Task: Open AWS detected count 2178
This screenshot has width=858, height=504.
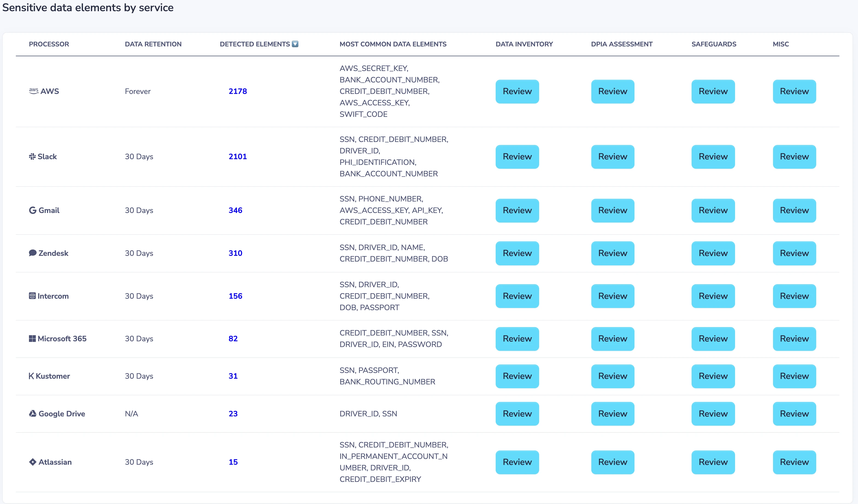Action: [238, 91]
